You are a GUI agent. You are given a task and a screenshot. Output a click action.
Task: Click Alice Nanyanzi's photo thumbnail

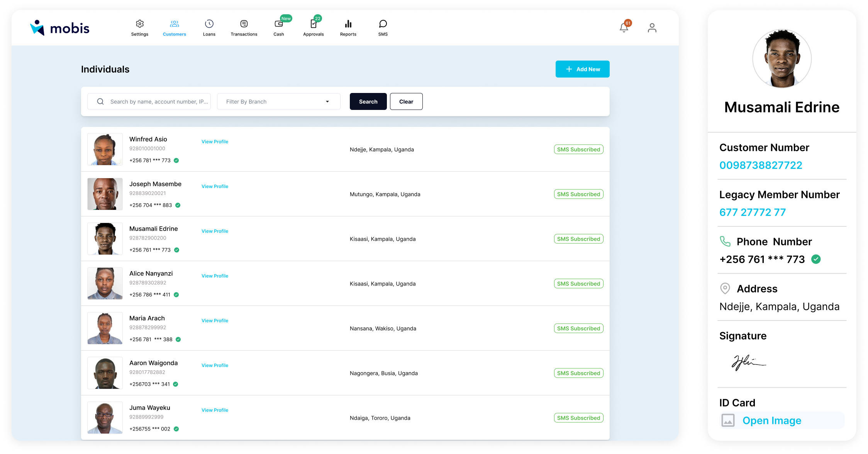point(105,284)
